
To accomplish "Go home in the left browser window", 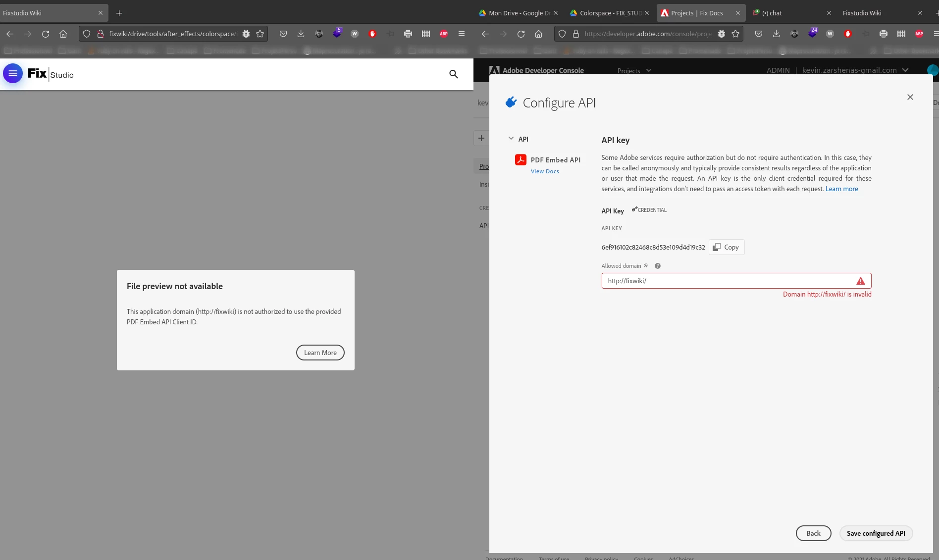I will (63, 34).
